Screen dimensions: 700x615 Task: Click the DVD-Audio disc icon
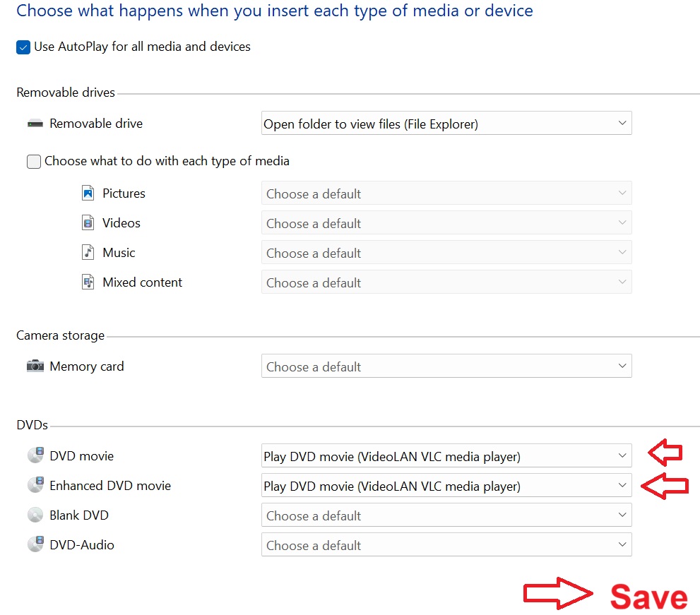tap(36, 544)
